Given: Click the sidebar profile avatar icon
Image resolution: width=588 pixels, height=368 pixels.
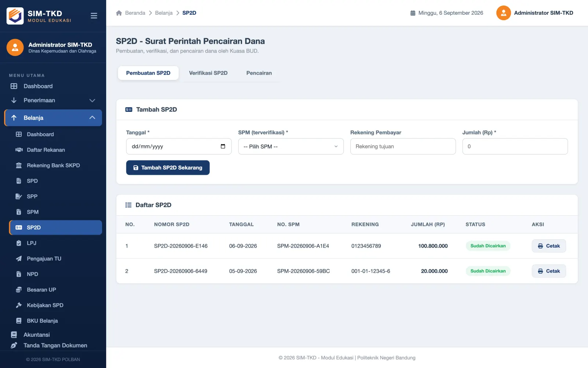Looking at the screenshot, I should pos(15,47).
